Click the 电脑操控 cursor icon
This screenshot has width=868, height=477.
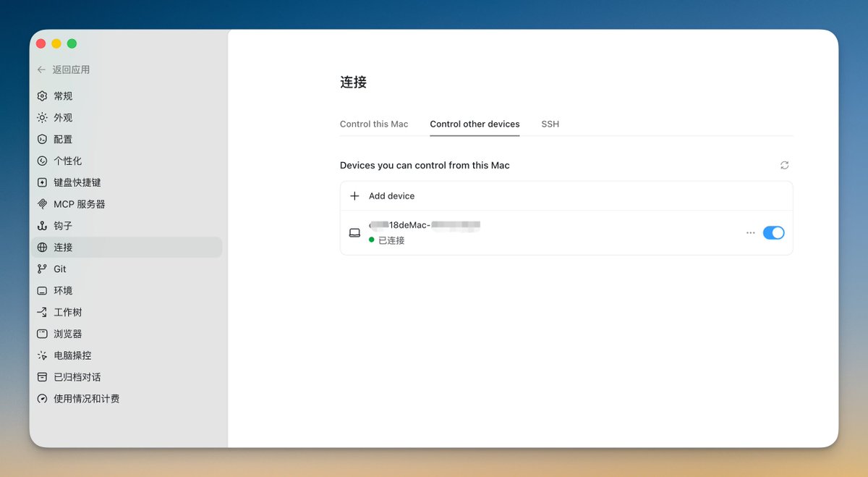(x=42, y=355)
